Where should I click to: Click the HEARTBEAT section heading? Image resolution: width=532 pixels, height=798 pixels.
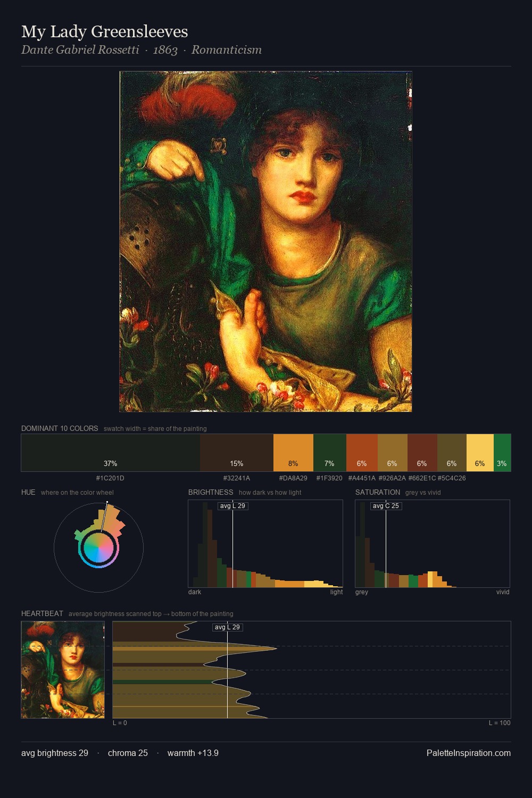[42, 613]
